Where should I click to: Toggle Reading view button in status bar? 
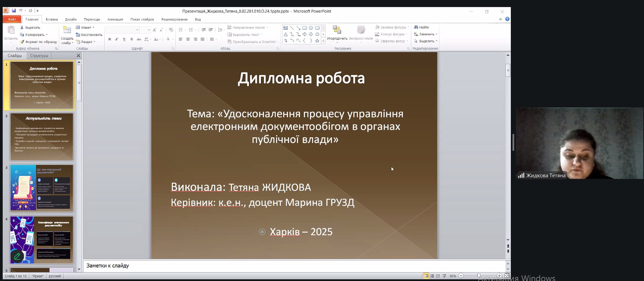[438, 276]
